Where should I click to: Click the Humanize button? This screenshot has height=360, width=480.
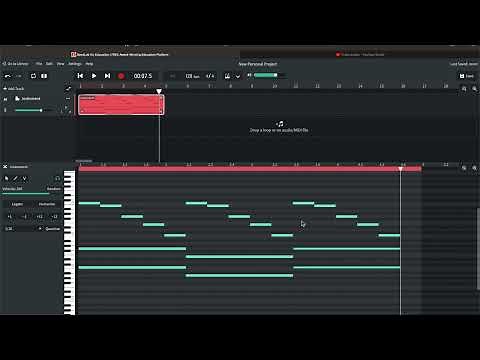pos(47,204)
